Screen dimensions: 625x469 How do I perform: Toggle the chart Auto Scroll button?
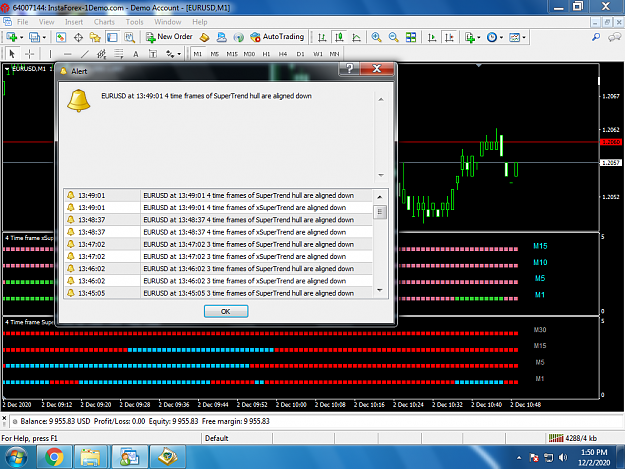(432, 37)
